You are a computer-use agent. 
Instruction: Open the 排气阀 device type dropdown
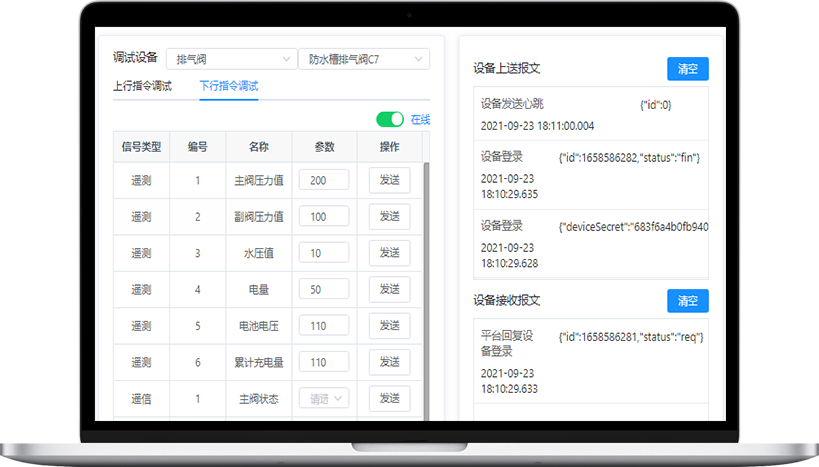click(231, 59)
